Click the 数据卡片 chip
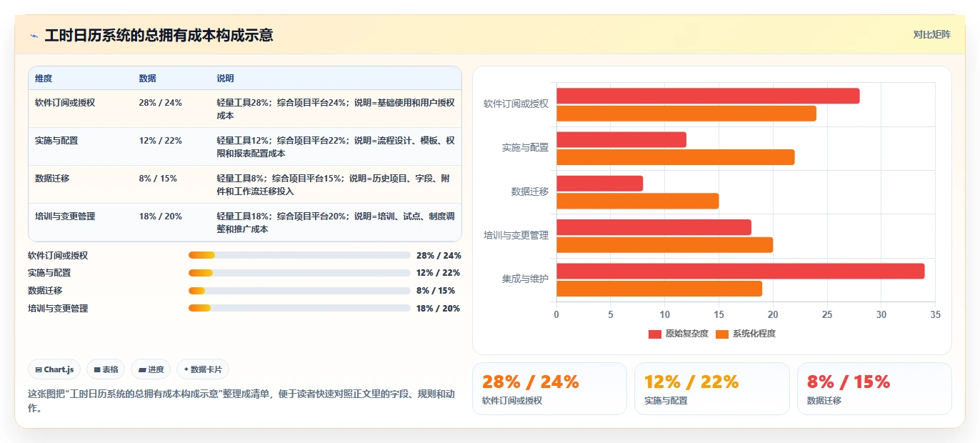This screenshot has width=980, height=443. pyautogui.click(x=203, y=369)
